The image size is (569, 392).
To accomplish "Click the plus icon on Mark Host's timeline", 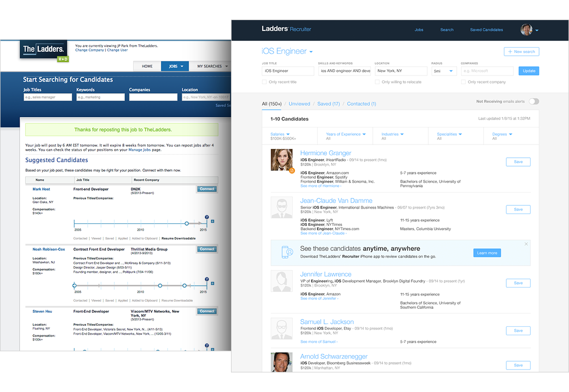I will (x=213, y=221).
